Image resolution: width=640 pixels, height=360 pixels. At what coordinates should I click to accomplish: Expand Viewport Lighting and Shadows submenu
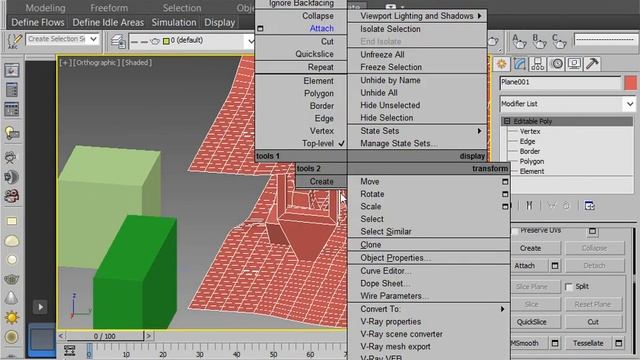(x=417, y=16)
